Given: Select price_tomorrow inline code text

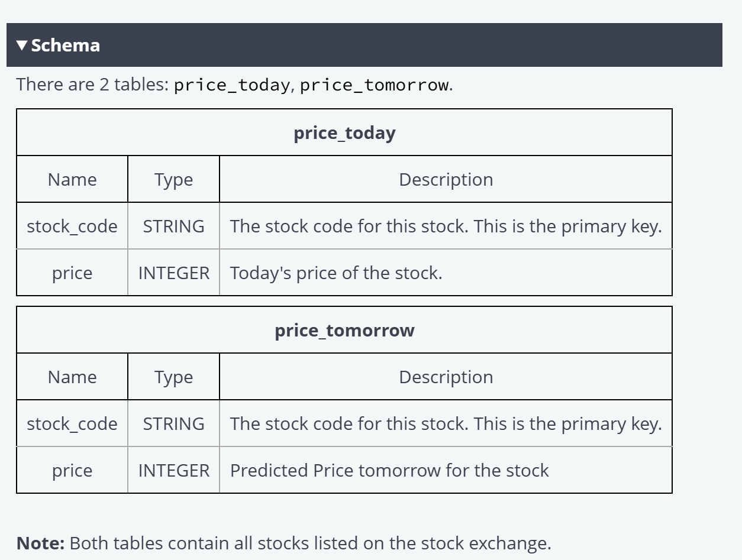Looking at the screenshot, I should point(374,85).
